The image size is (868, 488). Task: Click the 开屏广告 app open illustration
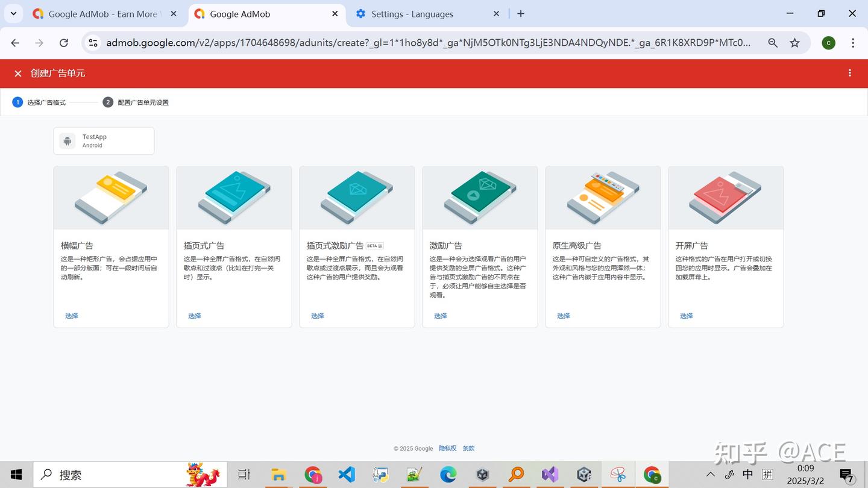click(x=726, y=198)
